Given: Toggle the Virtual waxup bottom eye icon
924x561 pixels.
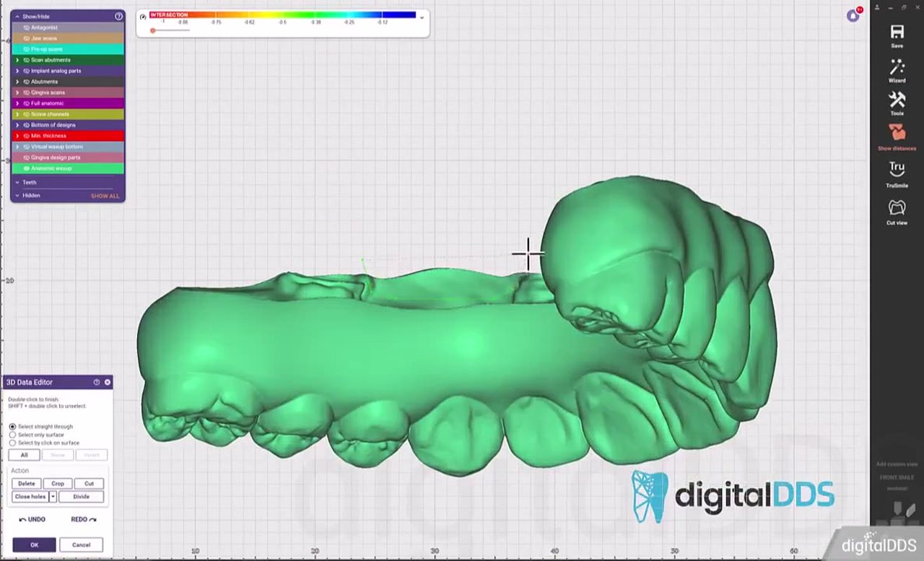Looking at the screenshot, I should coord(27,147).
